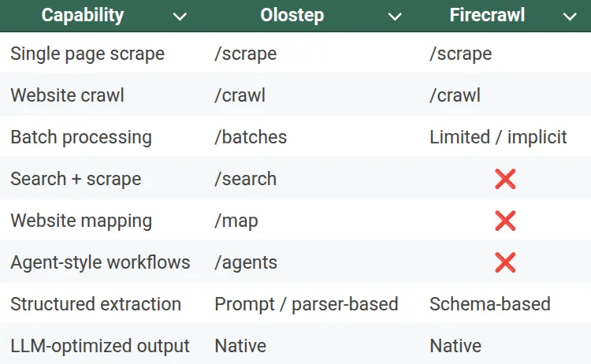Click red X in Website mapping row
The height and width of the screenshot is (364, 591).
click(x=505, y=221)
